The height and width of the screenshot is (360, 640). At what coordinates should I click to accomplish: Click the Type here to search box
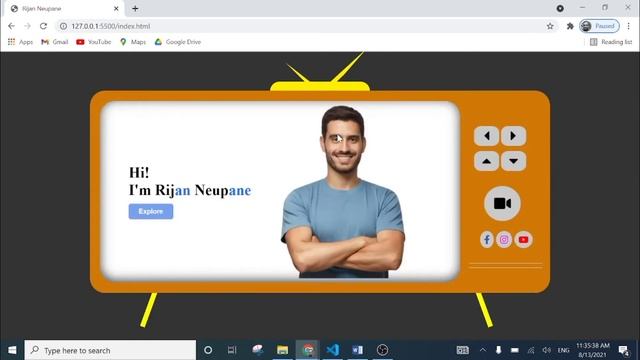tap(110, 350)
